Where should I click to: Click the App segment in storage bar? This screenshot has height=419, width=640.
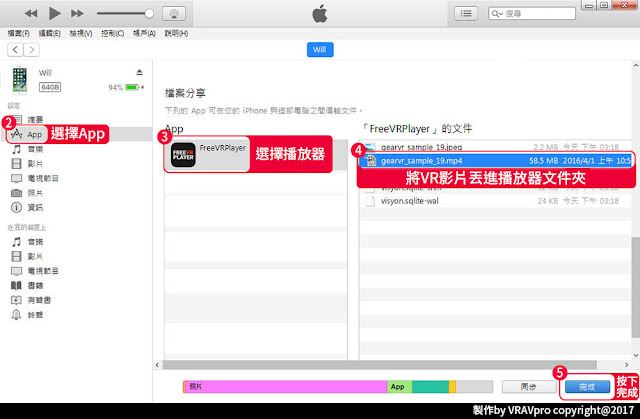click(x=399, y=386)
